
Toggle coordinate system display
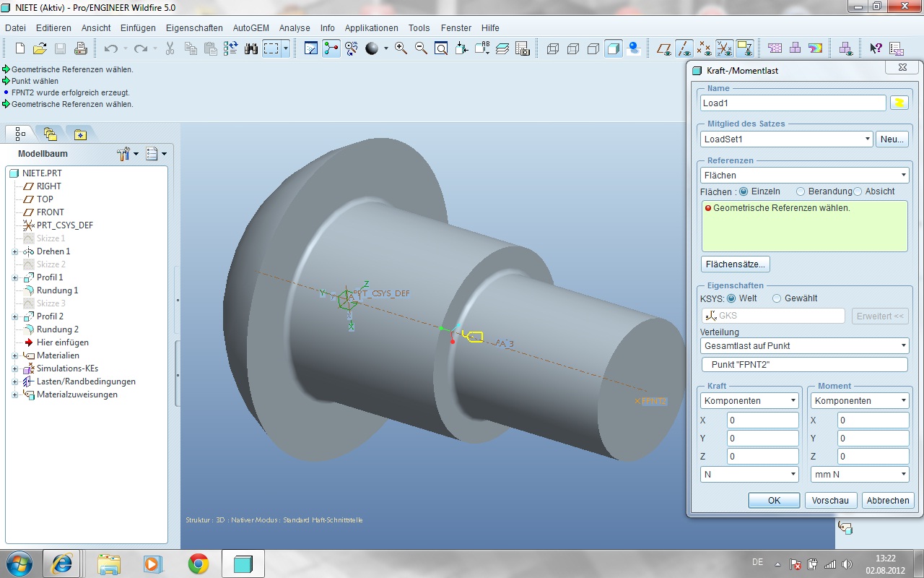(x=725, y=48)
